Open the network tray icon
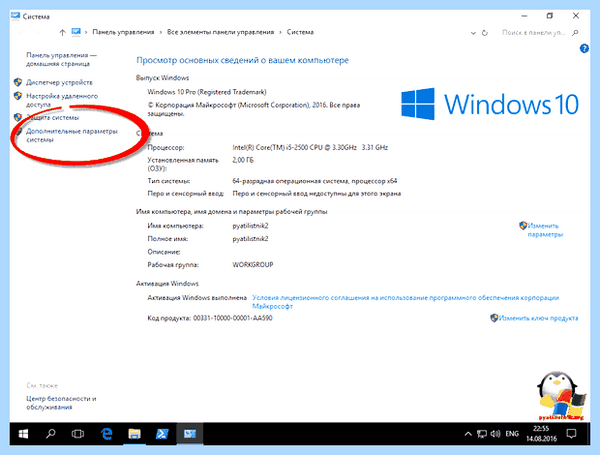The image size is (600, 455). 482,434
